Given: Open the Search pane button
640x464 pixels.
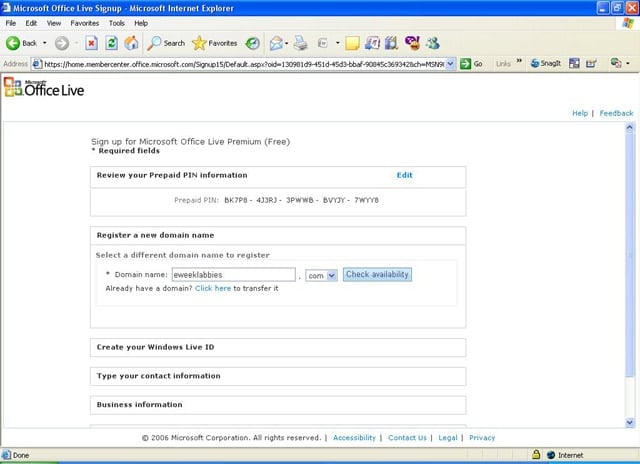Looking at the screenshot, I should coord(166,43).
